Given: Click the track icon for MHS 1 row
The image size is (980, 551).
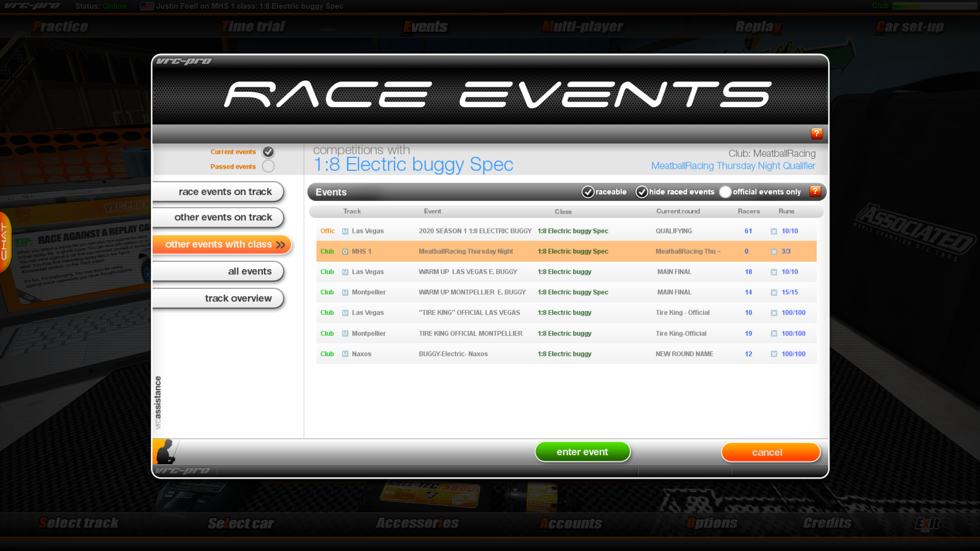Looking at the screenshot, I should point(345,252).
